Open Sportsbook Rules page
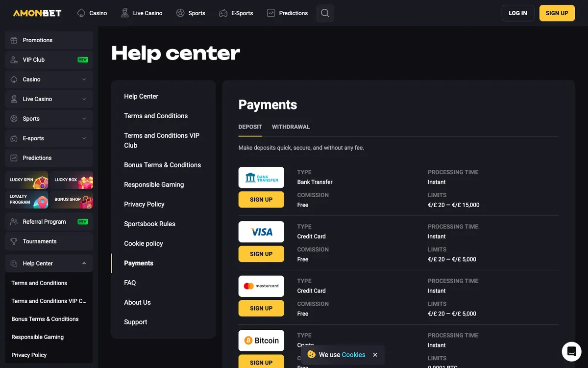588x368 pixels. tap(149, 224)
